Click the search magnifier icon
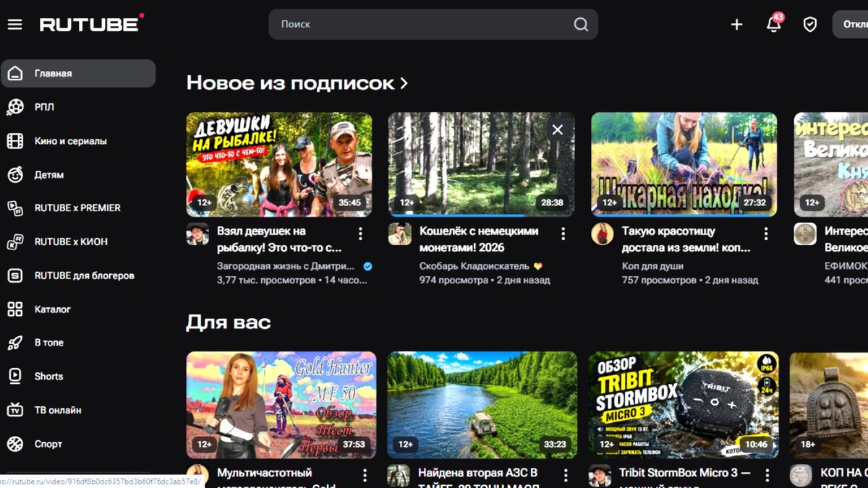Viewport: 868px width, 488px height. pyautogui.click(x=581, y=25)
